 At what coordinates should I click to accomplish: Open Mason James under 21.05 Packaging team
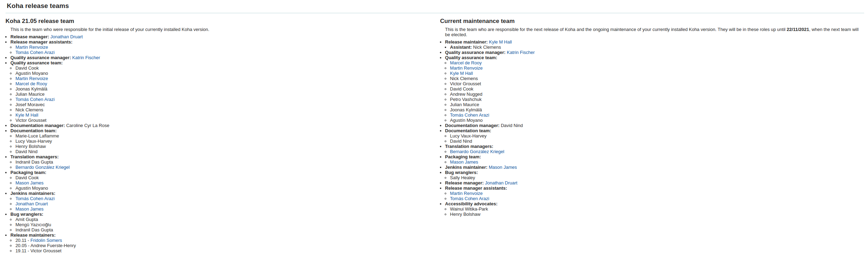(30, 183)
